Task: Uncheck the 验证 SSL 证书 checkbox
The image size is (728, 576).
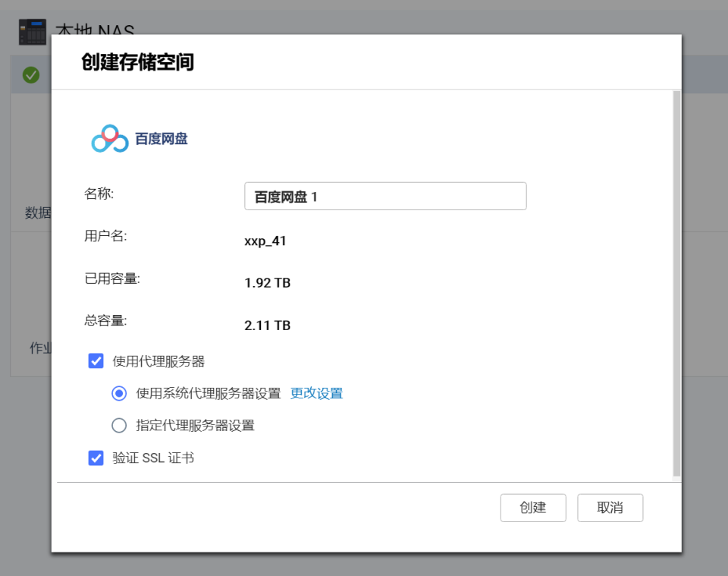Action: (96, 458)
